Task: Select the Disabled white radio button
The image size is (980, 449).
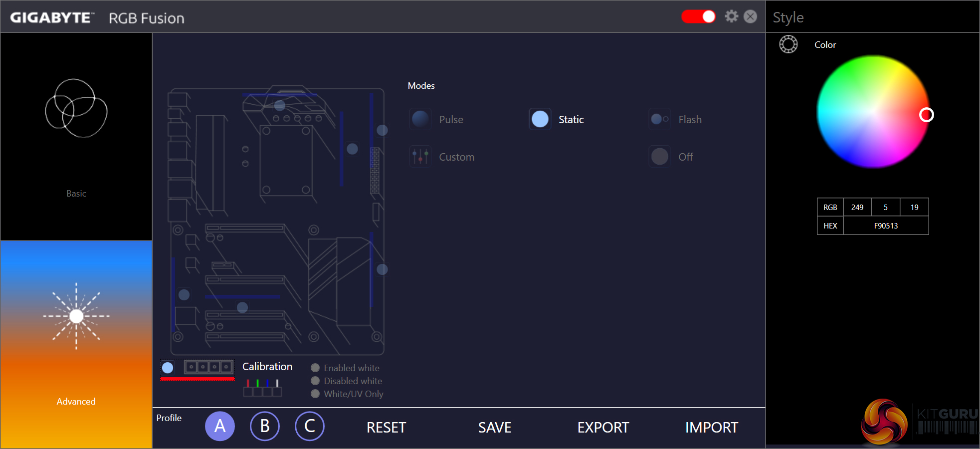Action: [315, 381]
